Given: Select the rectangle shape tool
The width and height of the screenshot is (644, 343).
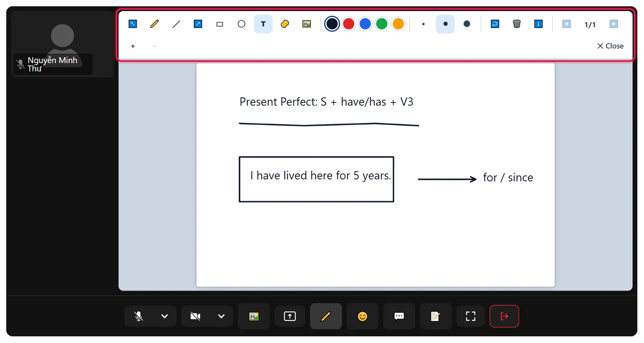Looking at the screenshot, I should [x=220, y=24].
